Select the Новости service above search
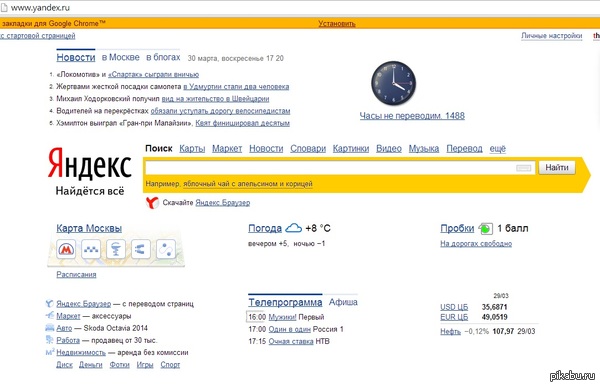The width and height of the screenshot is (600, 387). (x=266, y=149)
